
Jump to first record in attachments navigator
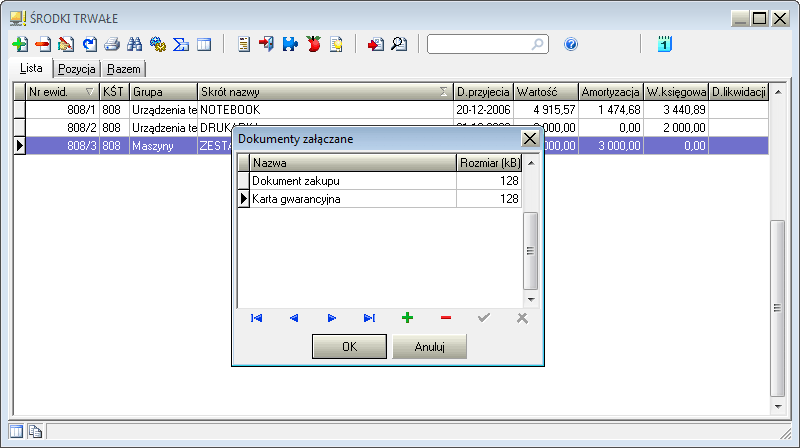256,318
